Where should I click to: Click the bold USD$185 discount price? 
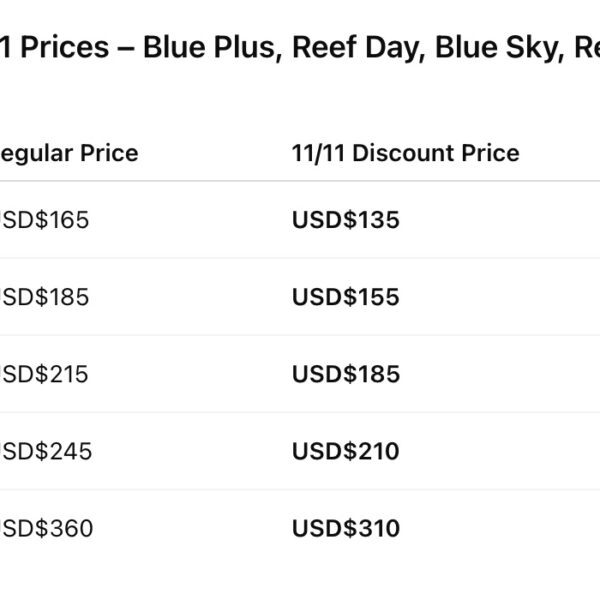click(x=345, y=374)
